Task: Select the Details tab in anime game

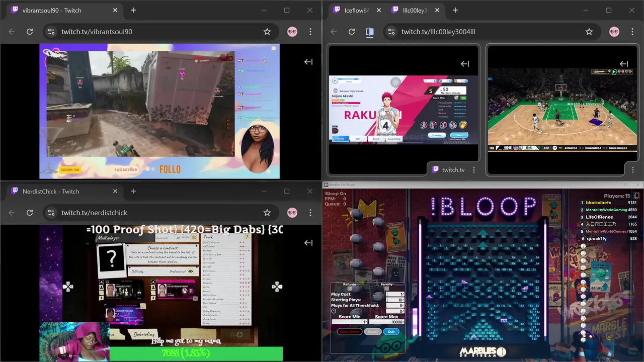Action: pos(340,139)
